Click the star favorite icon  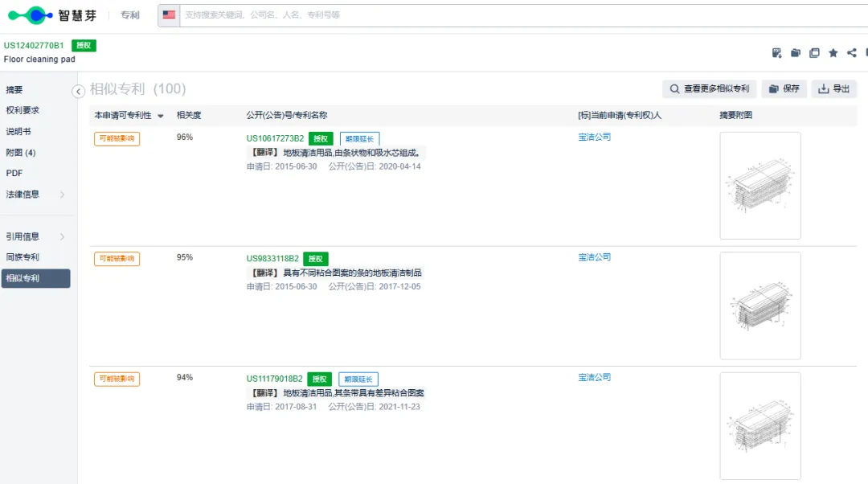click(833, 53)
